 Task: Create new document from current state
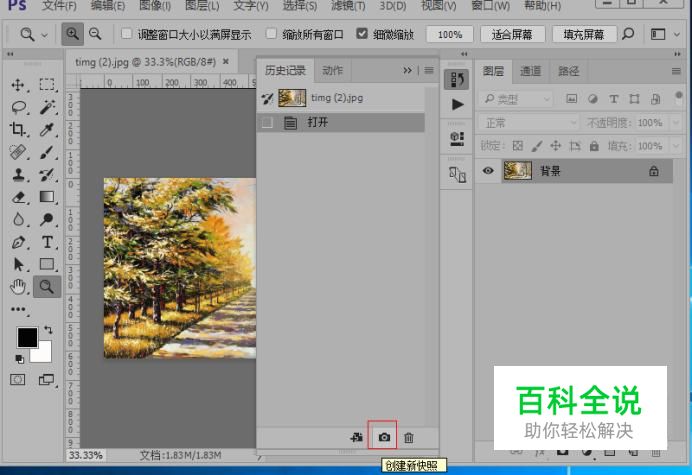pos(357,437)
